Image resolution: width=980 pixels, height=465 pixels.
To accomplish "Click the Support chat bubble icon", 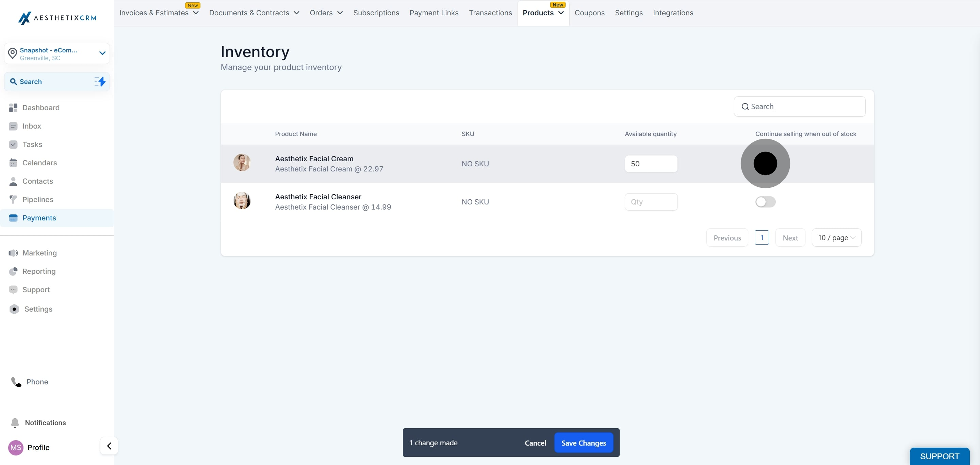I will (13, 290).
